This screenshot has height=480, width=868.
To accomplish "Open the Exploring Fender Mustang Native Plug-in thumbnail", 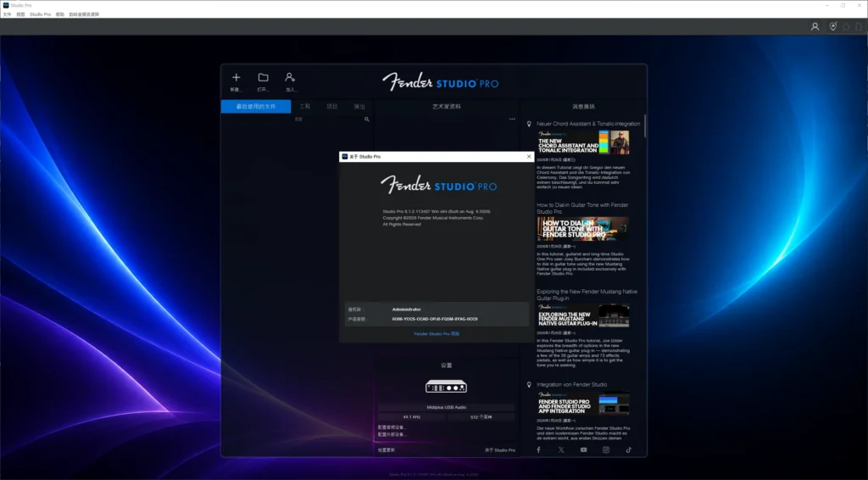I will pyautogui.click(x=583, y=315).
